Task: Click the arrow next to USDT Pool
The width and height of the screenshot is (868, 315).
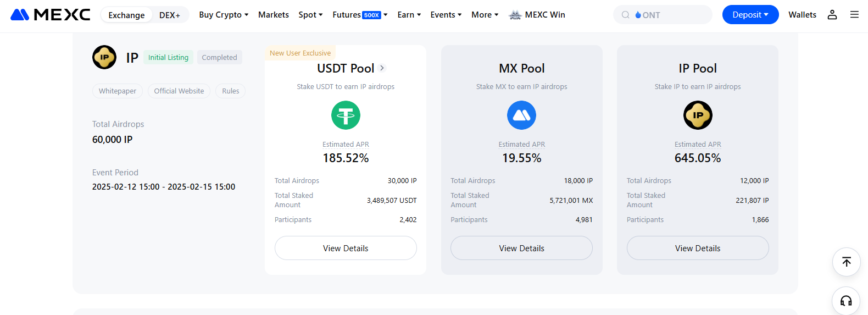Action: tap(382, 68)
